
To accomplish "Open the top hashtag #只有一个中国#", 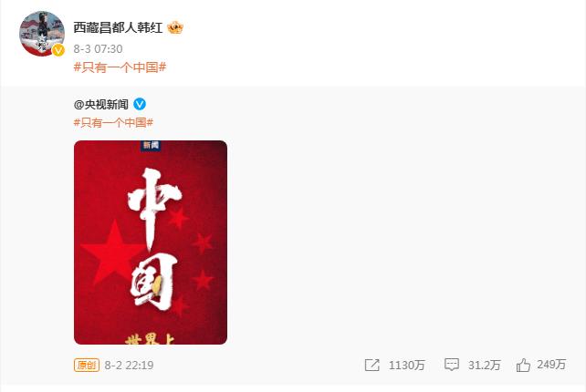I will pyautogui.click(x=120, y=67).
